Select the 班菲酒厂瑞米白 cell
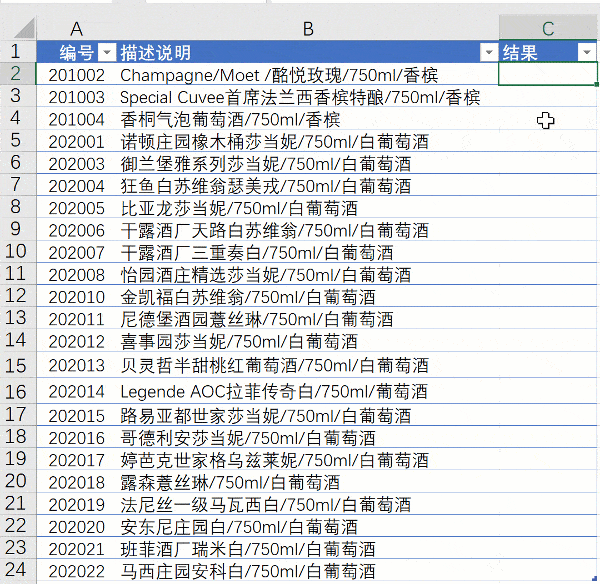The image size is (600, 584). [308, 548]
